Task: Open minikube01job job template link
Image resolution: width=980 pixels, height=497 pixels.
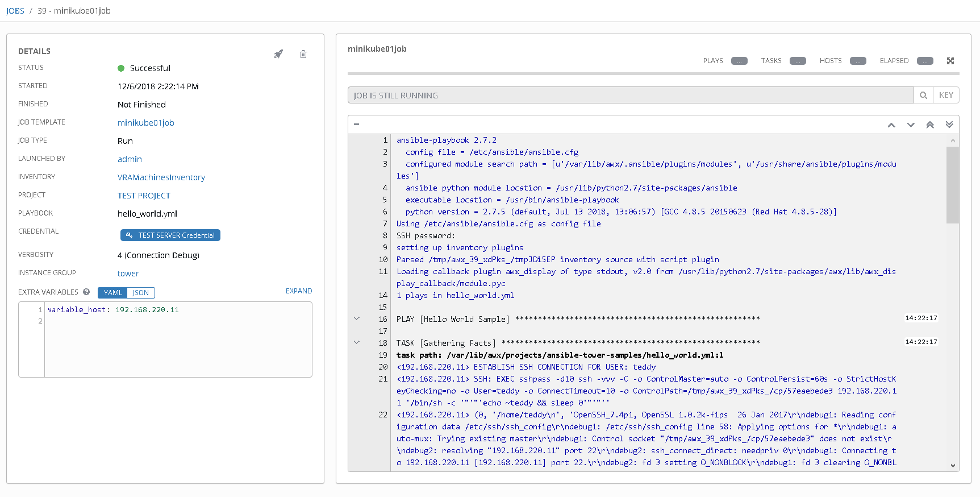Action: pyautogui.click(x=146, y=123)
